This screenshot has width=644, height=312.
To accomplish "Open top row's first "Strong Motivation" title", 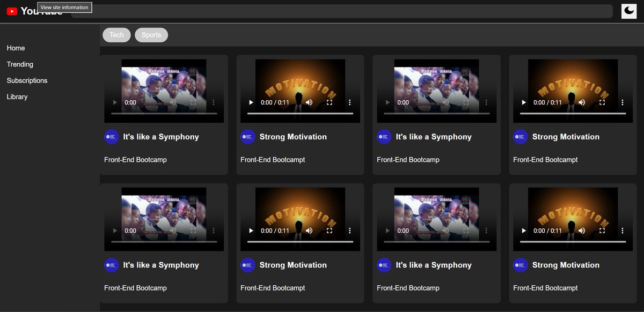I will point(293,137).
